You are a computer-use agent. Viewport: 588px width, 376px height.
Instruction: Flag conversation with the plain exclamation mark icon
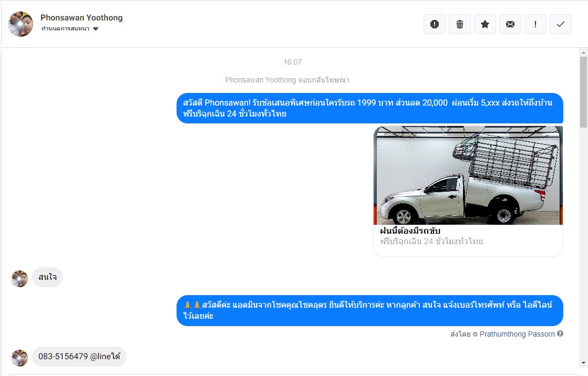(x=535, y=24)
